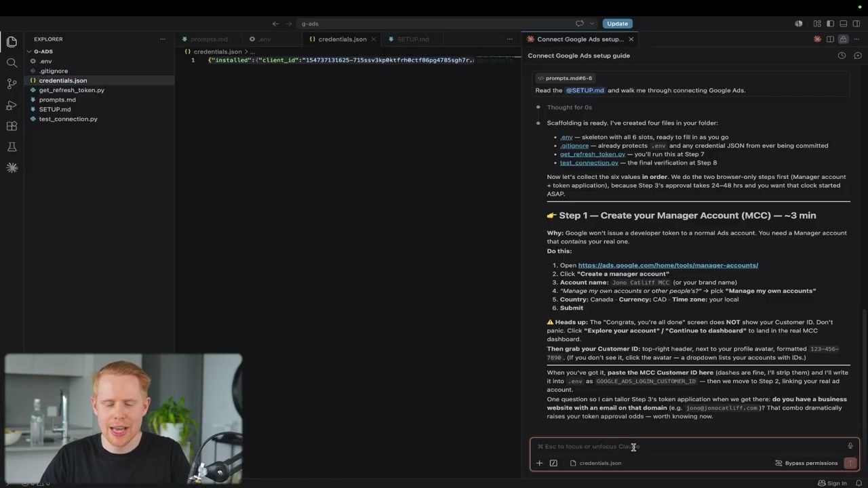Open chat history clock icon

[x=842, y=56]
